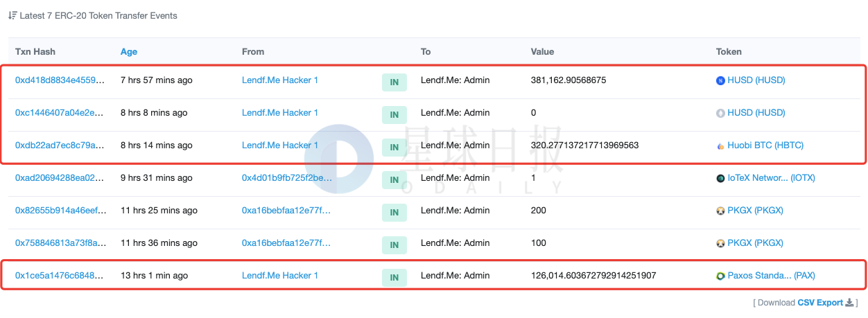Select value 381,162.90568675

(568, 80)
